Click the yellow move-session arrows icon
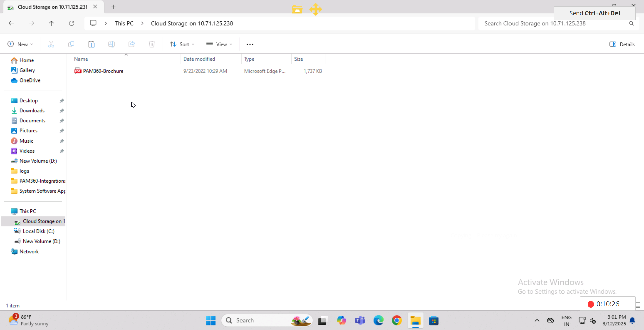Viewport: 644px width, 330px height. [x=316, y=9]
